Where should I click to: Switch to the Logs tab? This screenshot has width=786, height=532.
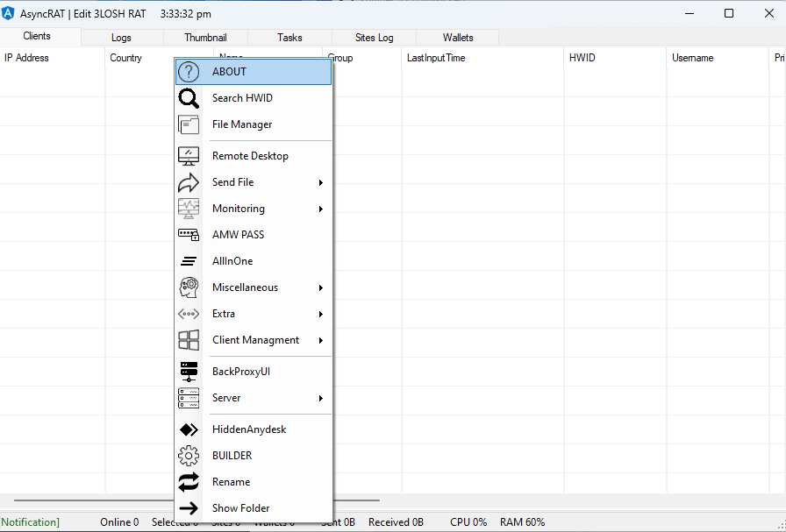121,38
